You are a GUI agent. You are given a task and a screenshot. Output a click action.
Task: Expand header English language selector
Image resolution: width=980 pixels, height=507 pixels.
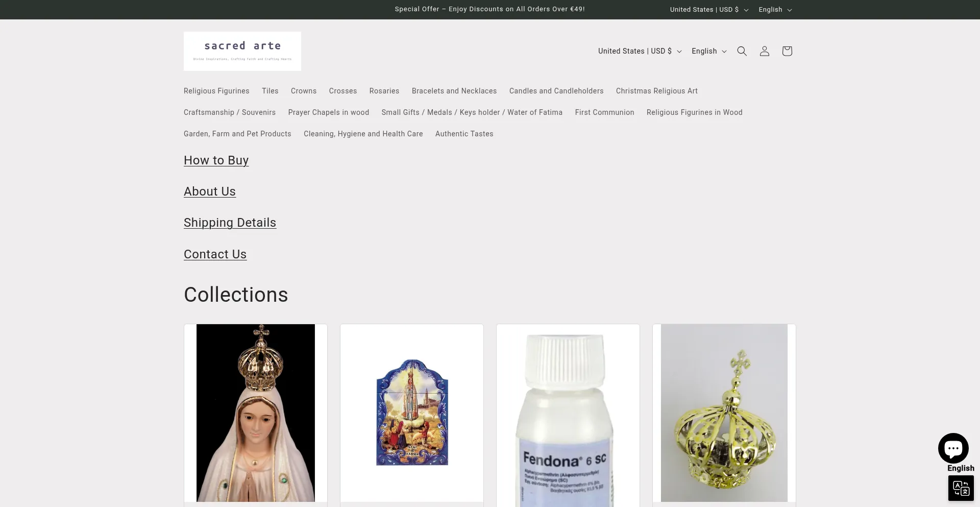pos(709,51)
